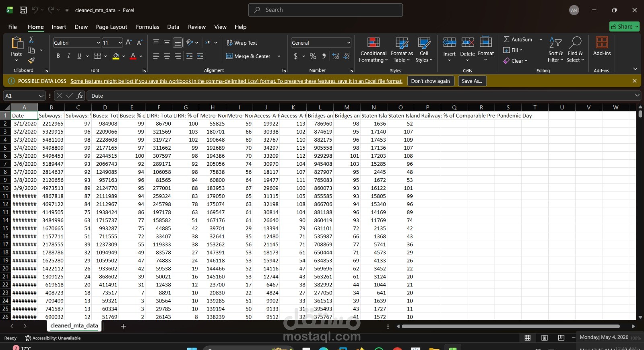This screenshot has width=644, height=350.
Task: Apply Percent Style formatting
Action: click(313, 56)
